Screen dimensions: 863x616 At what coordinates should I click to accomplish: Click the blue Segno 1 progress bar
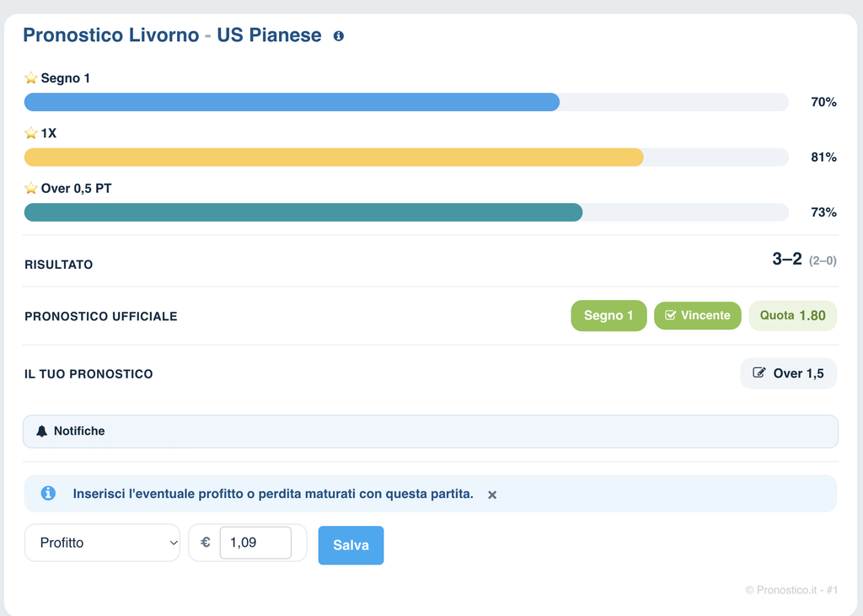[292, 102]
